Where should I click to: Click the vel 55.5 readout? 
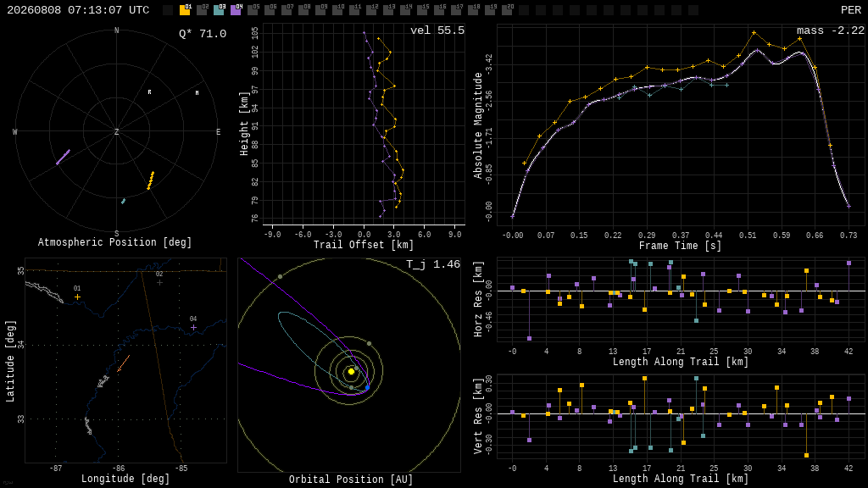(x=437, y=30)
